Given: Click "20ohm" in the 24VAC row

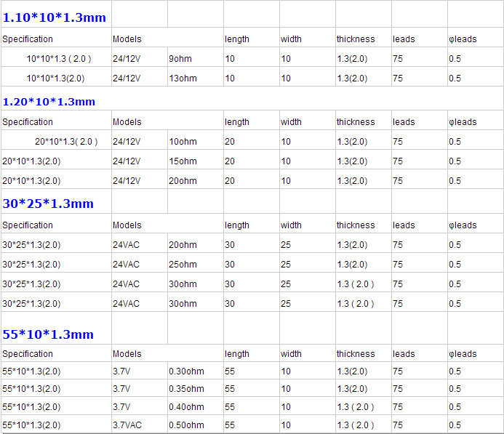Looking at the screenshot, I should click(x=183, y=245).
